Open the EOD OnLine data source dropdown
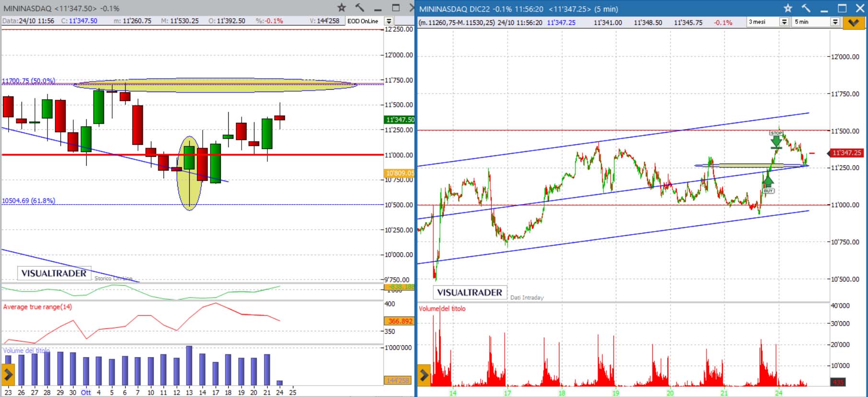This screenshot has width=868, height=397. 389,21
